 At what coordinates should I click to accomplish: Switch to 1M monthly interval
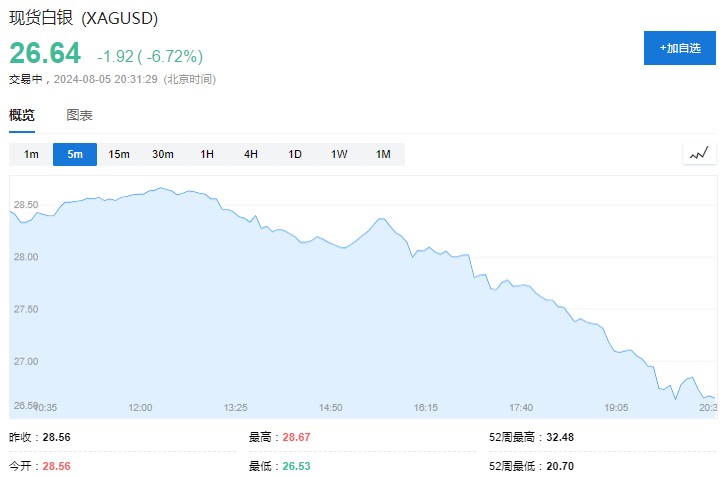383,154
